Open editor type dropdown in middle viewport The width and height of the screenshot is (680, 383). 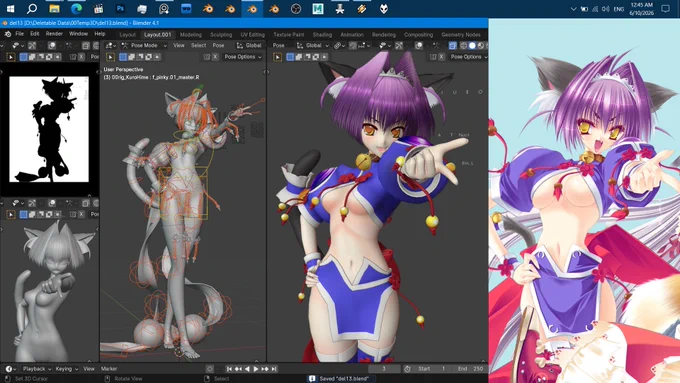(110, 45)
